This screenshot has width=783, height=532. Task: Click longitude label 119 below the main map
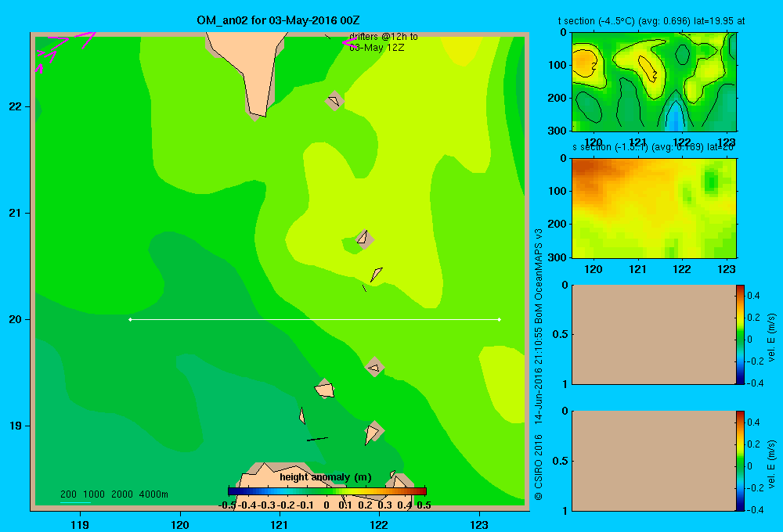pyautogui.click(x=80, y=524)
